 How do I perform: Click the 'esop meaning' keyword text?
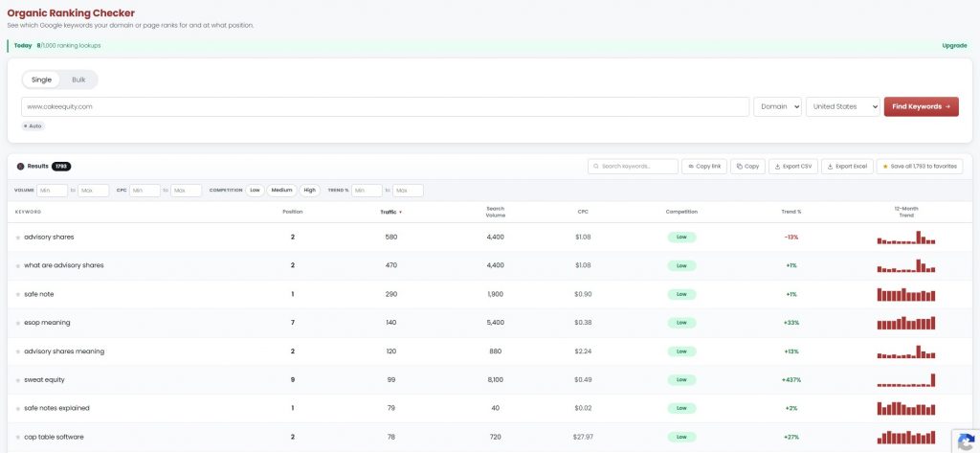pos(47,323)
